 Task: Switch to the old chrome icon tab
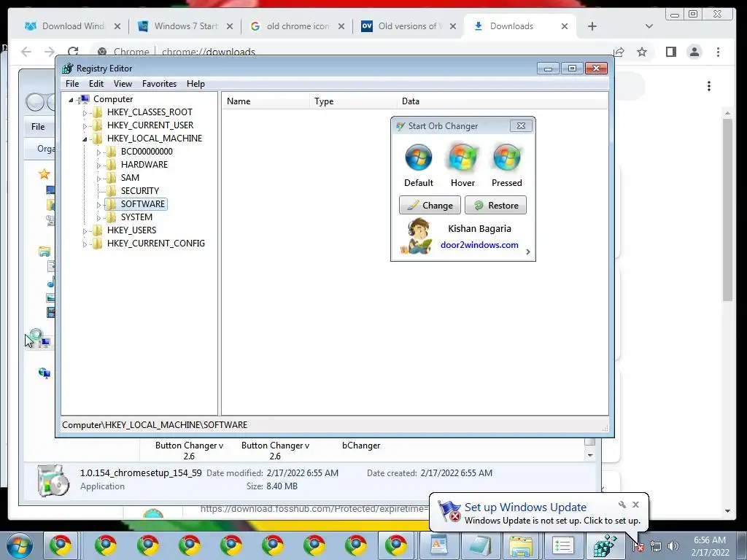[298, 26]
